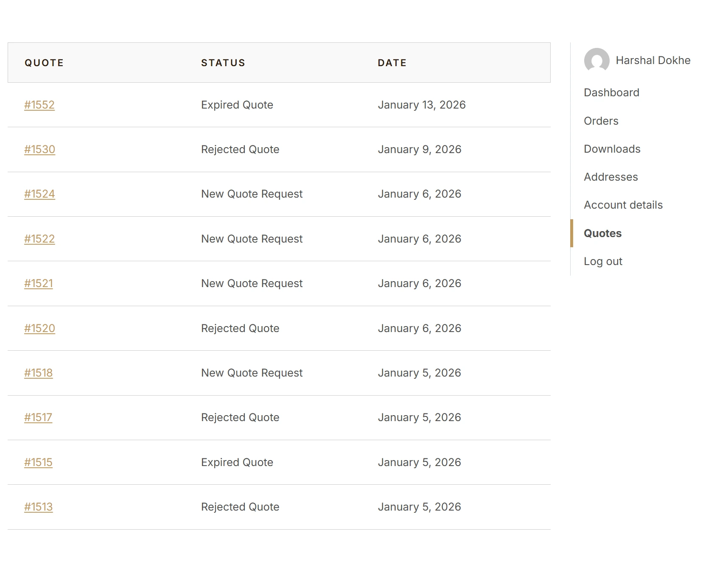Open quote #1521 link

(x=39, y=283)
